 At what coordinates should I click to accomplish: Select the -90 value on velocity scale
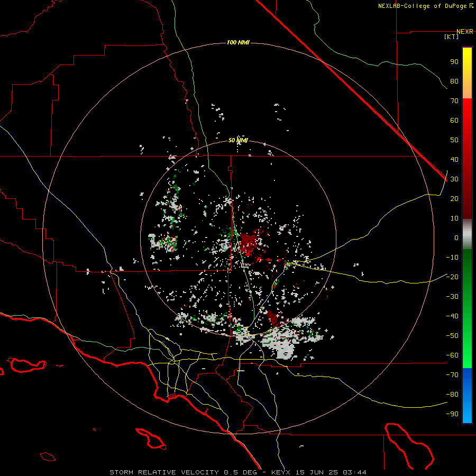pyautogui.click(x=452, y=414)
